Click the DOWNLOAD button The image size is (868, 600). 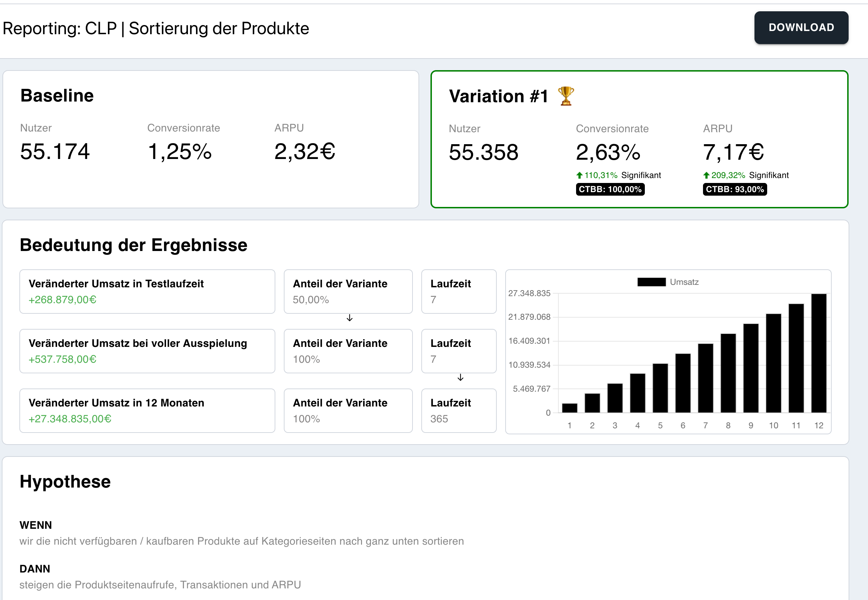[x=801, y=27]
